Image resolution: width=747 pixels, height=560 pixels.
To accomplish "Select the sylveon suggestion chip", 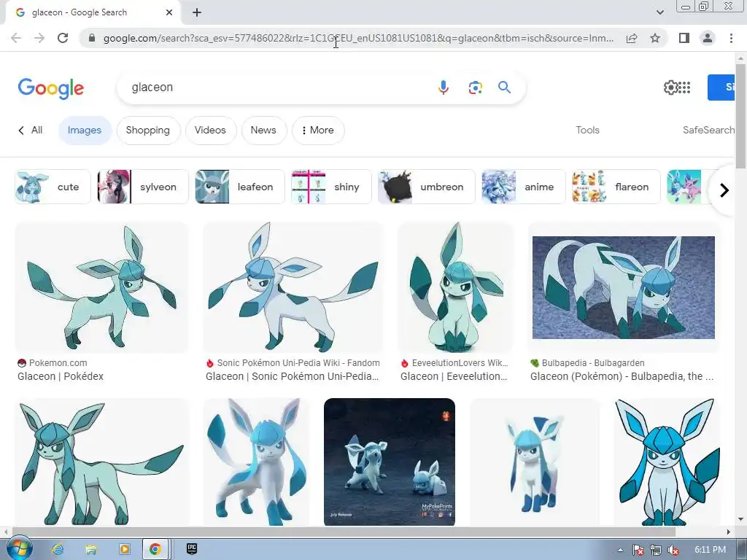I will point(142,187).
